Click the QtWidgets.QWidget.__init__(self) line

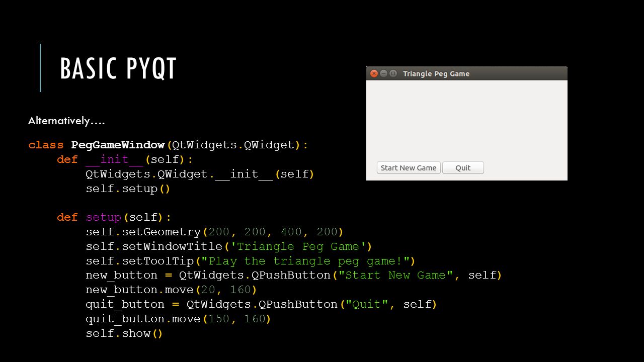point(200,174)
